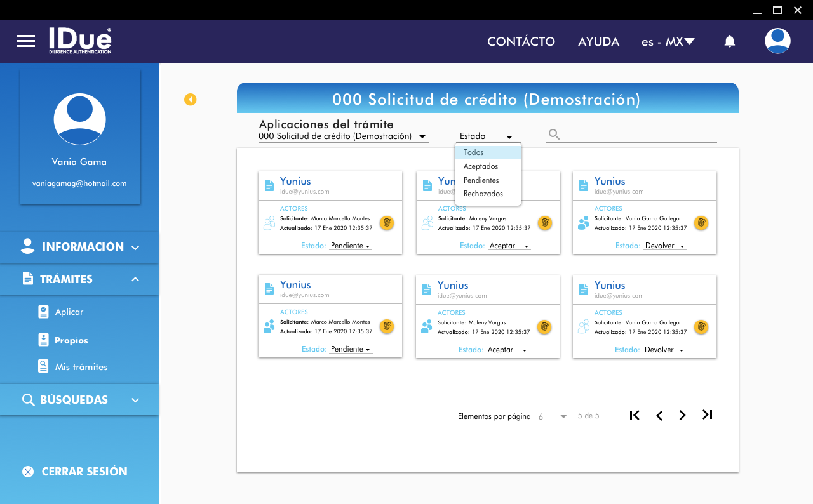Click the notification bell icon
Screen dimensions: 813x504
730,41
